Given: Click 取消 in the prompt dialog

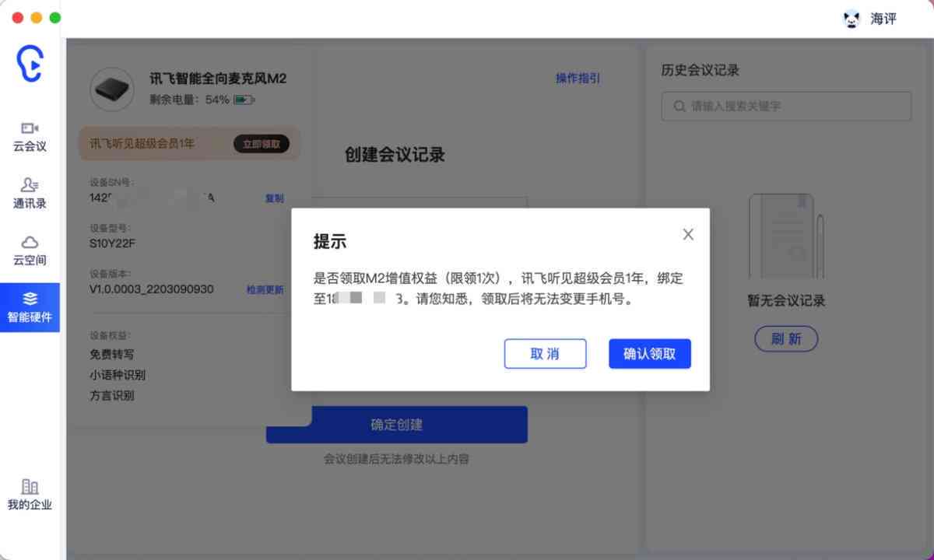Looking at the screenshot, I should point(545,354).
